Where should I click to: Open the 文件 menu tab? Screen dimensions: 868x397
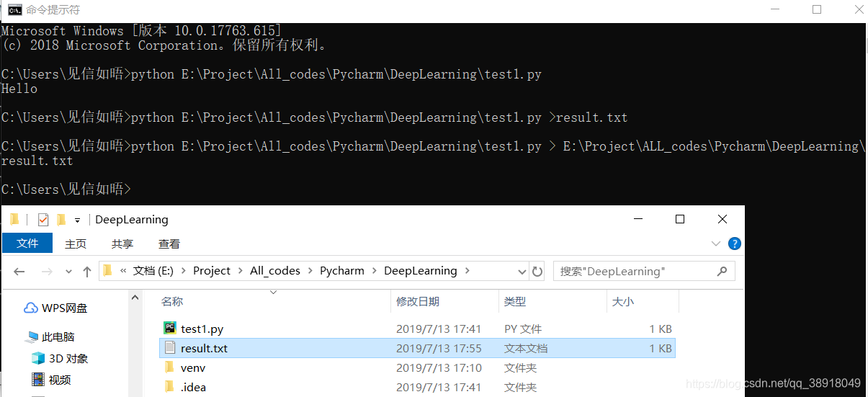click(x=27, y=243)
